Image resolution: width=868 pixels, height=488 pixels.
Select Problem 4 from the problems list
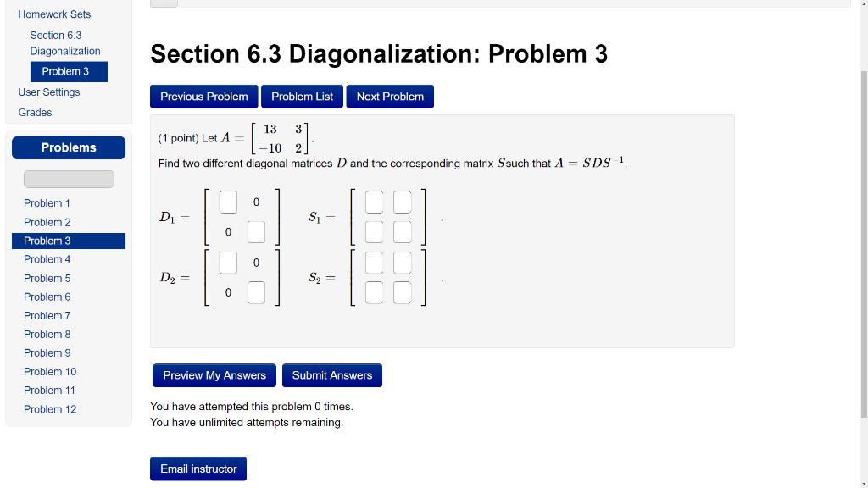coord(47,259)
